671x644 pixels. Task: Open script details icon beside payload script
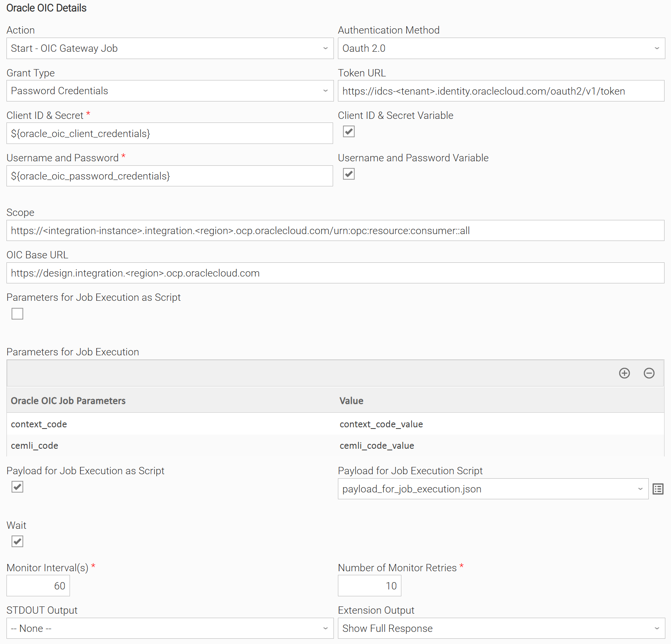[658, 489]
